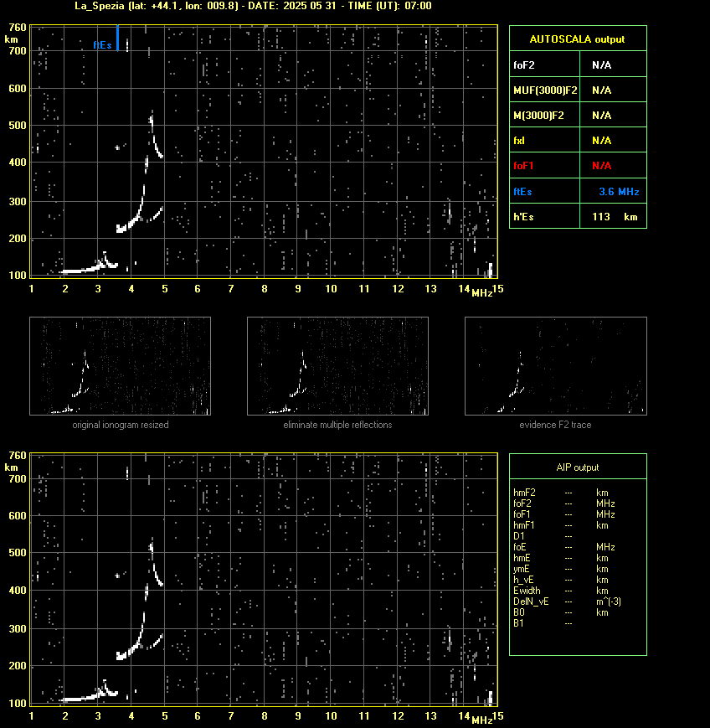Click the blue 'ftEs' label in AUTOSCALA table

tap(522, 191)
